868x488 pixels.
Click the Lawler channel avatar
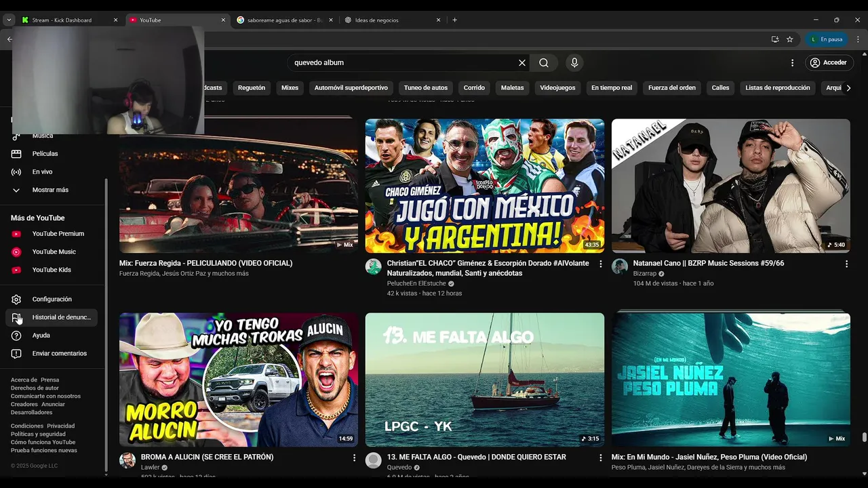pos(127,460)
